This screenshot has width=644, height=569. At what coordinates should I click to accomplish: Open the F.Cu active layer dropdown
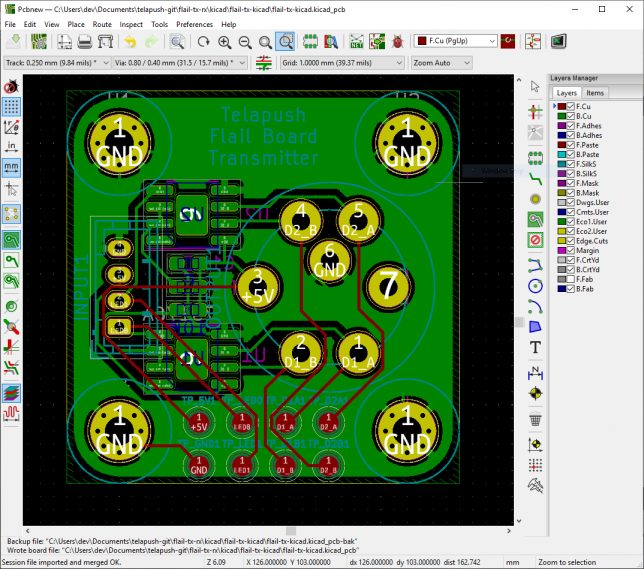[x=455, y=41]
